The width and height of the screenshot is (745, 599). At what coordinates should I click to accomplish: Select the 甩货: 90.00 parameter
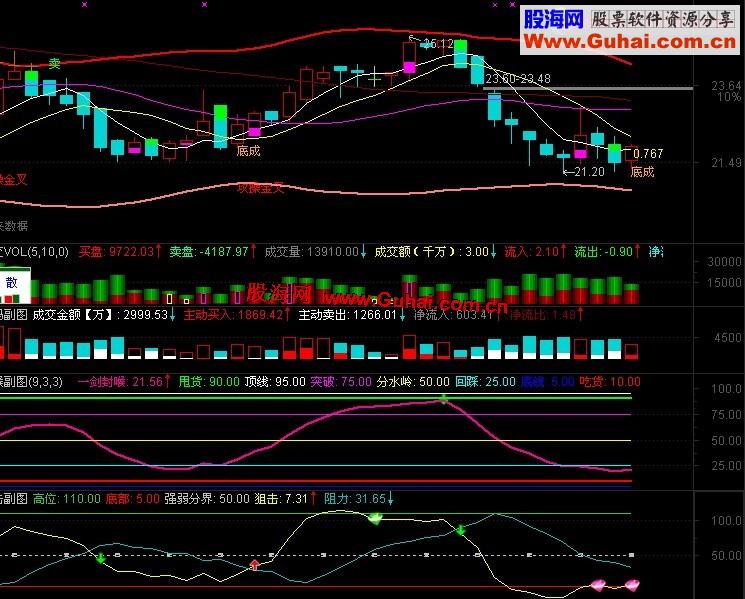[209, 381]
